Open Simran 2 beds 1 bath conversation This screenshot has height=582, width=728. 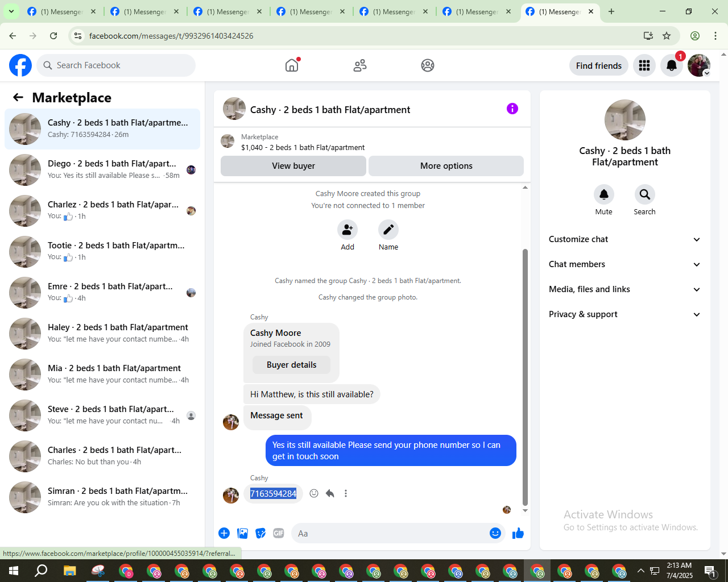click(x=102, y=497)
